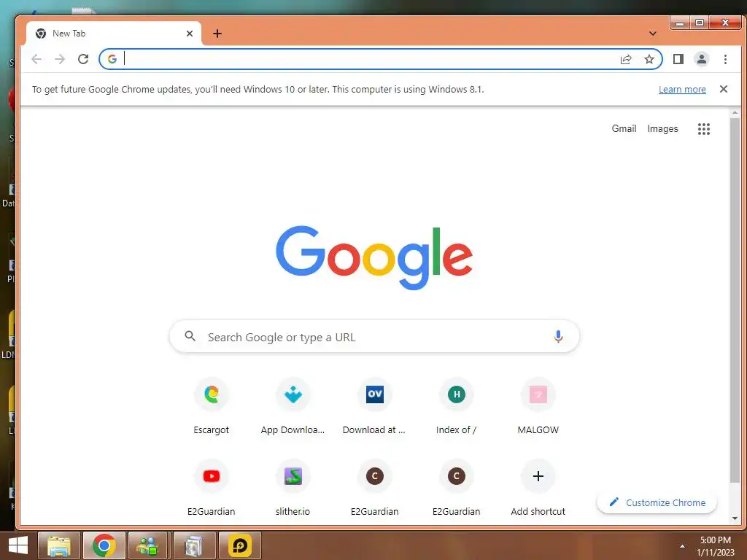The width and height of the screenshot is (747, 560).
Task: Click the Google logo
Action: (x=374, y=257)
